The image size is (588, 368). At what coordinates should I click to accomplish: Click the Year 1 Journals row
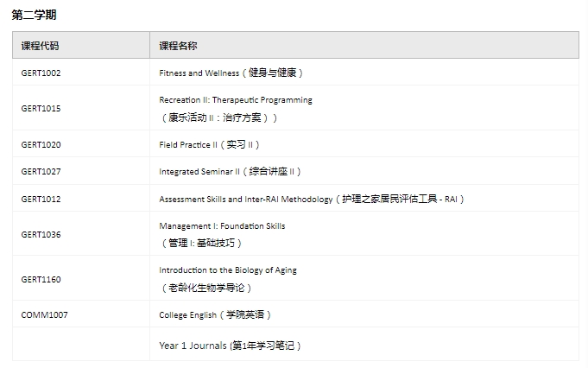(231, 346)
